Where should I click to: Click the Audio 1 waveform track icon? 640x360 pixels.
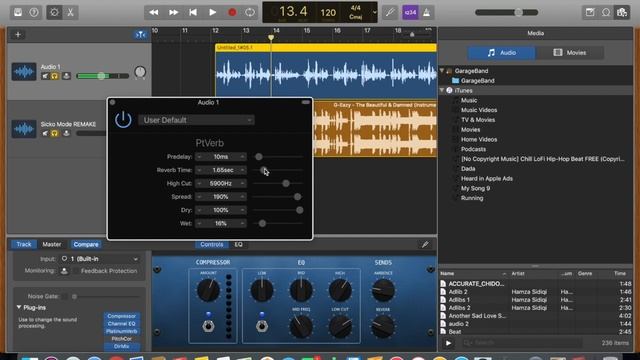24,71
